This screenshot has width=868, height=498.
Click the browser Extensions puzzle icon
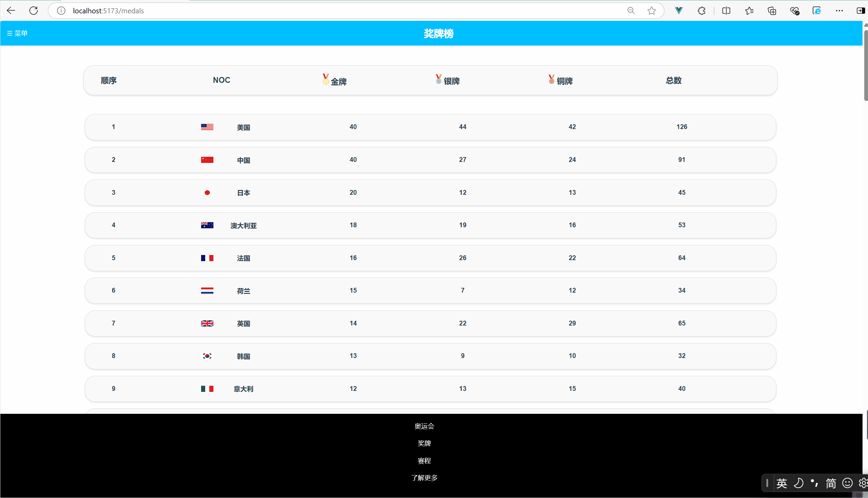tap(701, 11)
